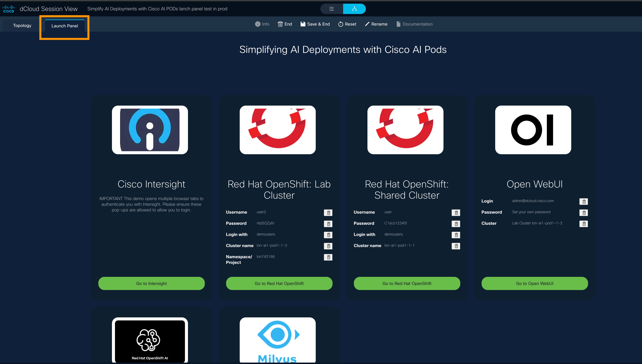Screen dimensions: 642x364
Task: Click the Lab Cluster password mp5QZy6r text
Action: (x=265, y=223)
